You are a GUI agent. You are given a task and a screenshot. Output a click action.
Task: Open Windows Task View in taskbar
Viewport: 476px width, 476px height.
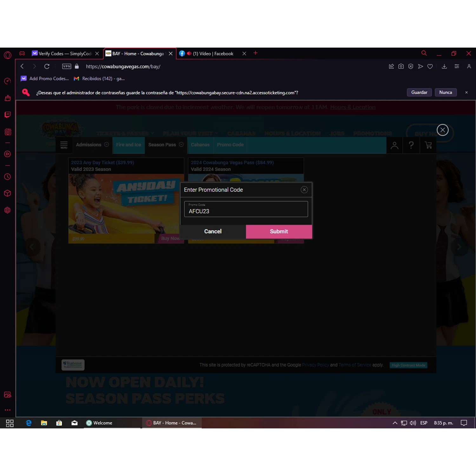pos(10,423)
